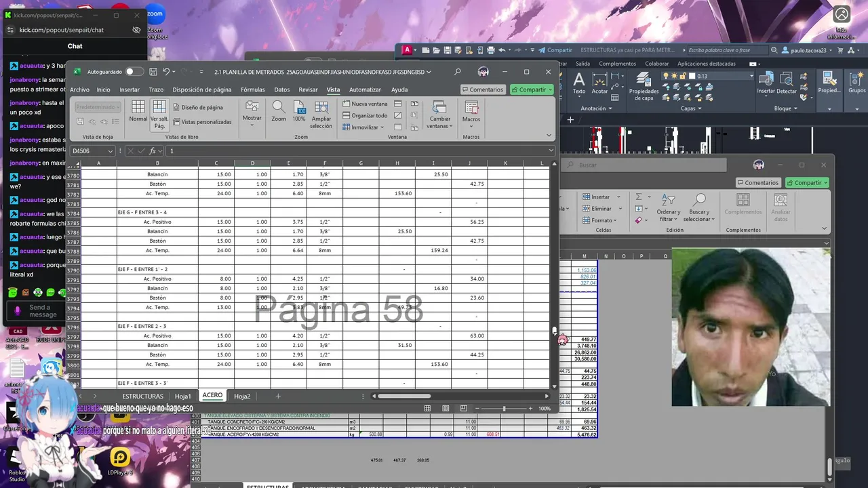Expand the Mostrar dropdown in the ribbon

click(252, 113)
